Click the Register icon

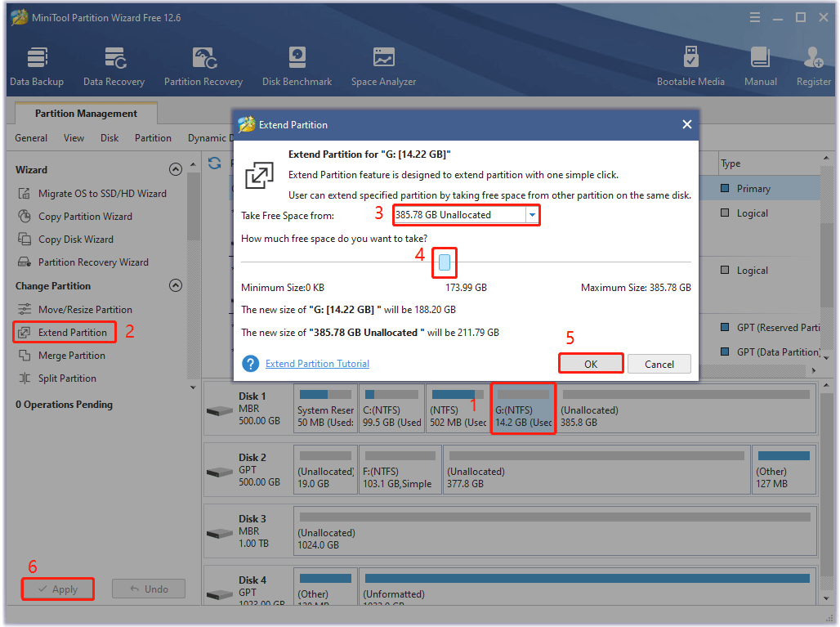point(813,66)
